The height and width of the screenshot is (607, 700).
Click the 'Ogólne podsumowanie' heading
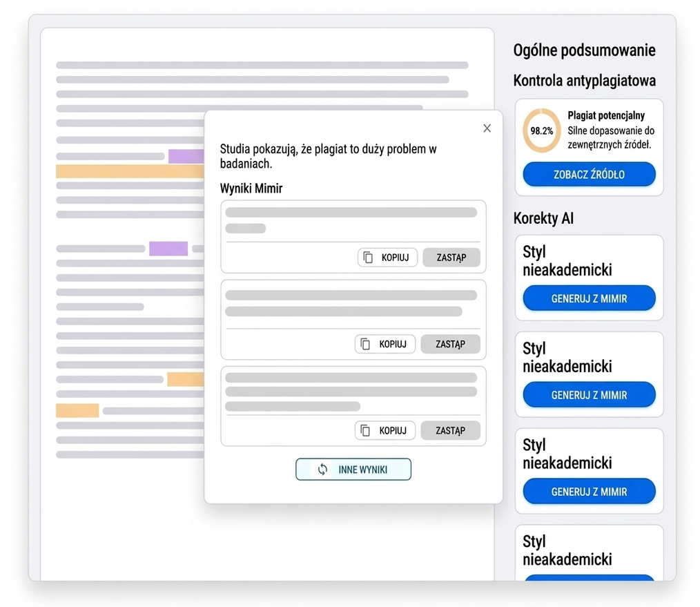point(584,50)
